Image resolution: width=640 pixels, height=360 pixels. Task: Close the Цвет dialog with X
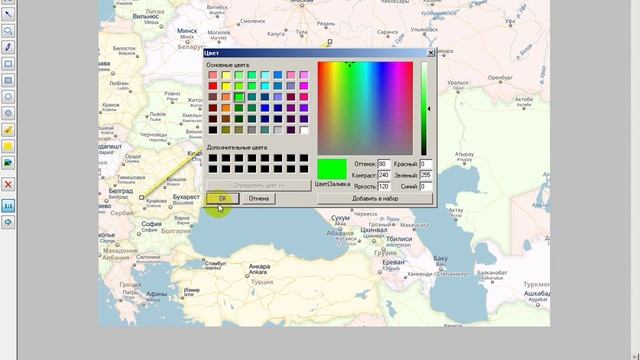point(431,53)
